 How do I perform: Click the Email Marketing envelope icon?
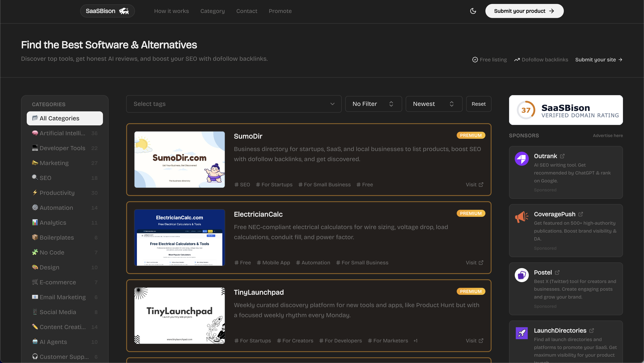click(35, 297)
